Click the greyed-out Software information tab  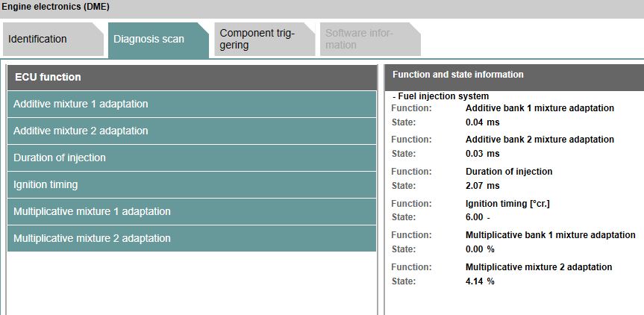[x=360, y=40]
